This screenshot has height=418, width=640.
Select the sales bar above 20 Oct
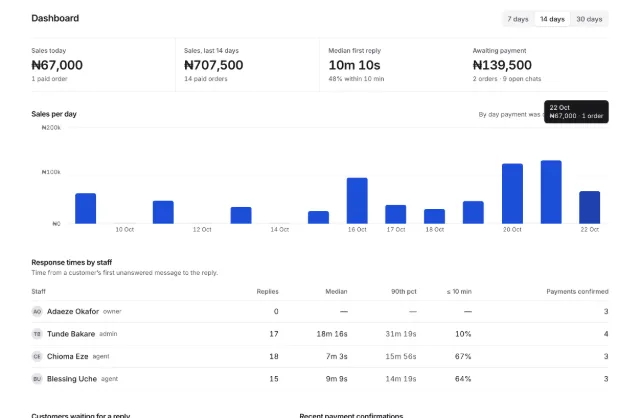point(512,193)
